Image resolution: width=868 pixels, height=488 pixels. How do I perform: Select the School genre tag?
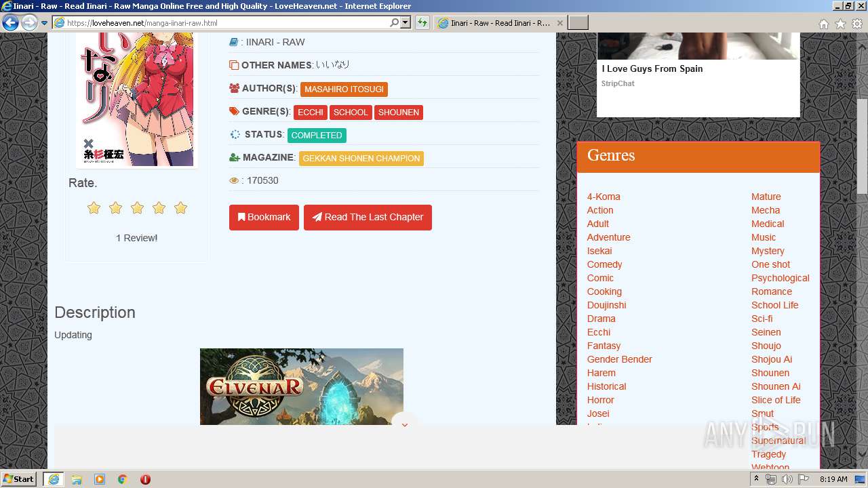click(x=351, y=113)
